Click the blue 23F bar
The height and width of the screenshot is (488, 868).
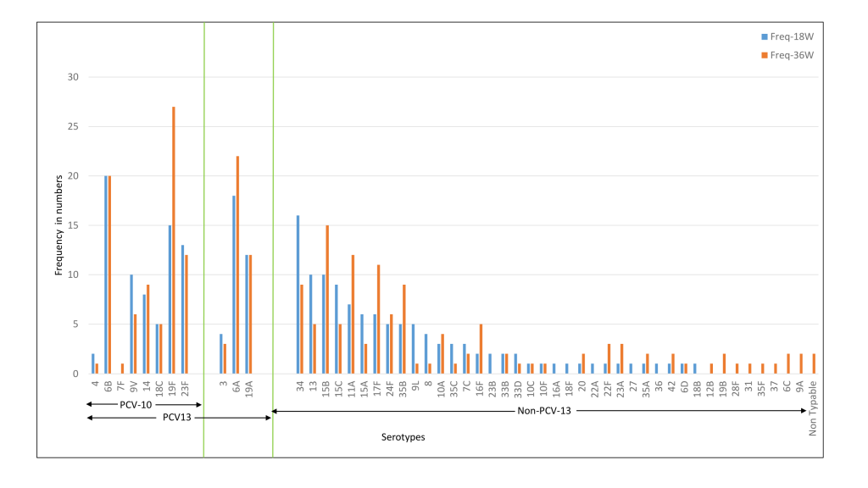(183, 309)
